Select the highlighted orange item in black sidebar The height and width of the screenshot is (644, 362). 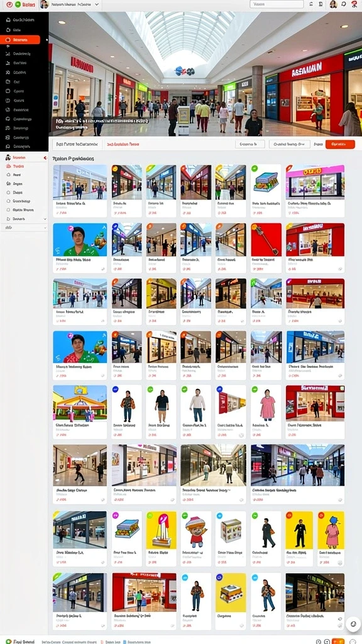20,40
